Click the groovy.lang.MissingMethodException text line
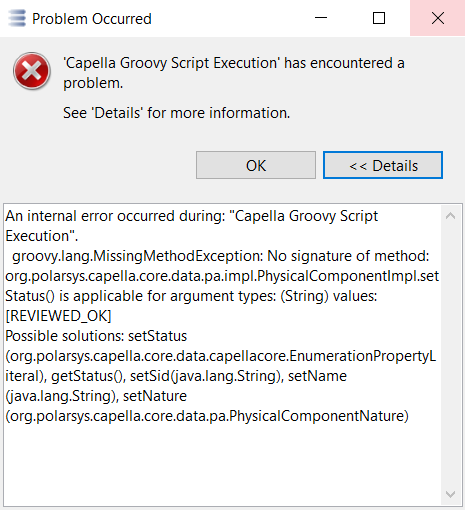This screenshot has height=510, width=465. click(x=221, y=256)
